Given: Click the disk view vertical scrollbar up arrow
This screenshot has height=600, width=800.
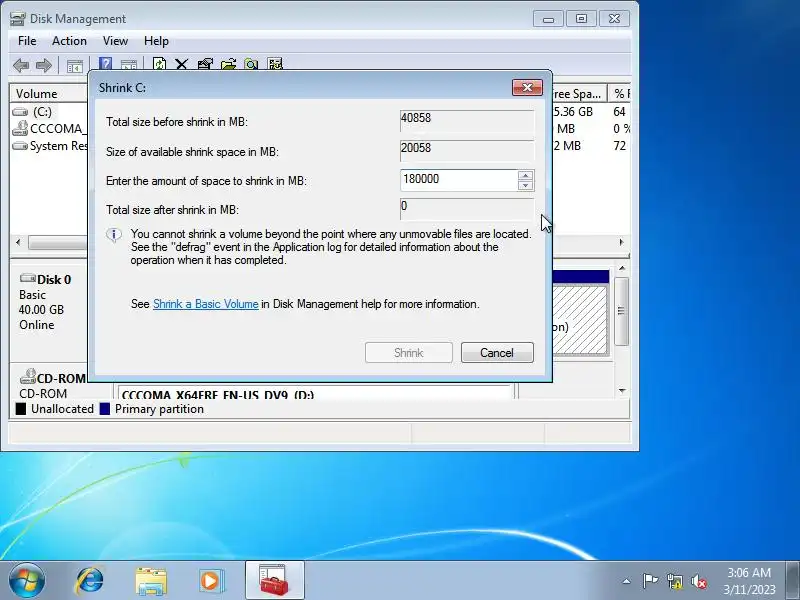Looking at the screenshot, I should (622, 268).
